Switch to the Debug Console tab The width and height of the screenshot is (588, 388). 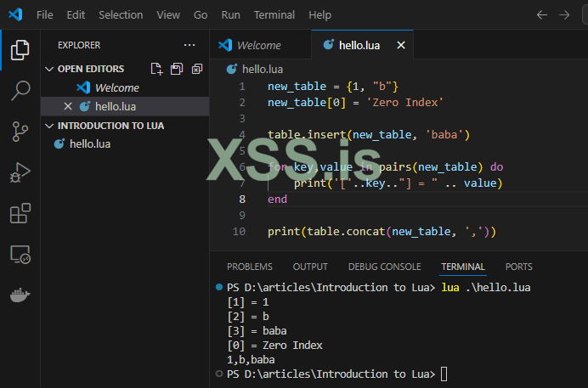pos(384,267)
